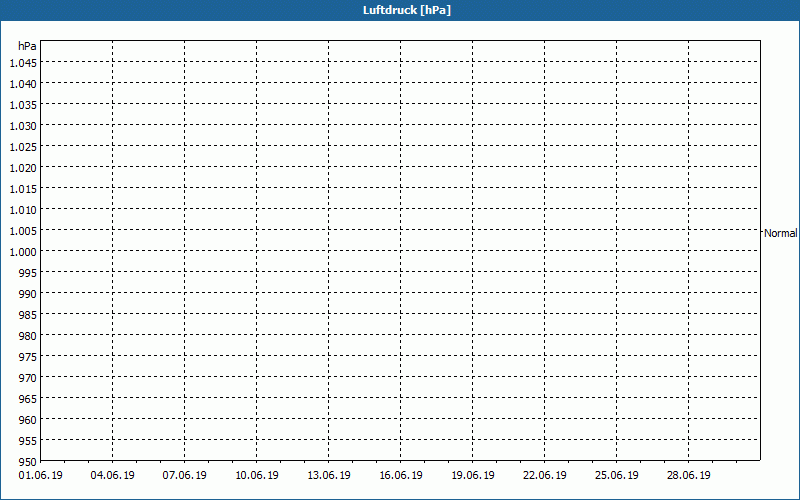The image size is (800, 500).
Task: Select the 990 axis value
Action: [x=29, y=294]
